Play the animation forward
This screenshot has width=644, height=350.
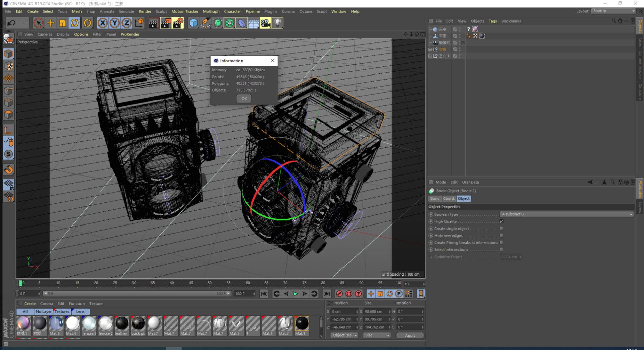click(x=295, y=294)
